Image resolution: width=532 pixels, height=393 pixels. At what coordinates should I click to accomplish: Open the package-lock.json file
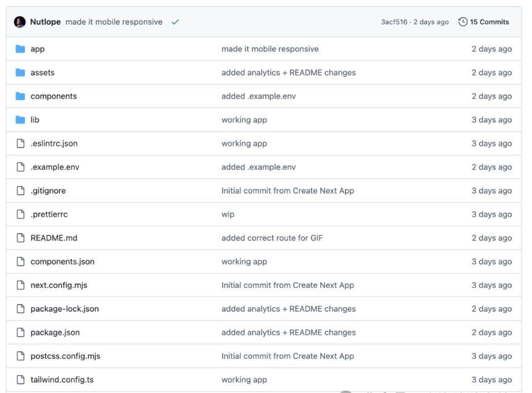click(x=64, y=309)
